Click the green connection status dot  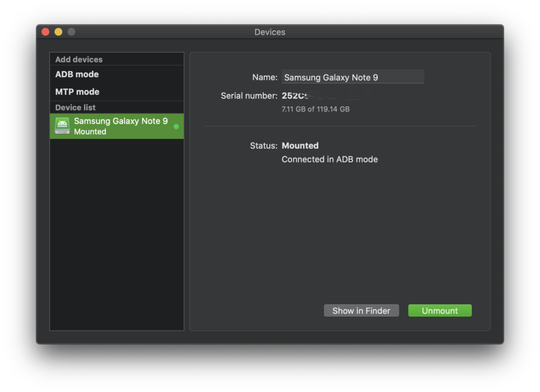point(176,127)
